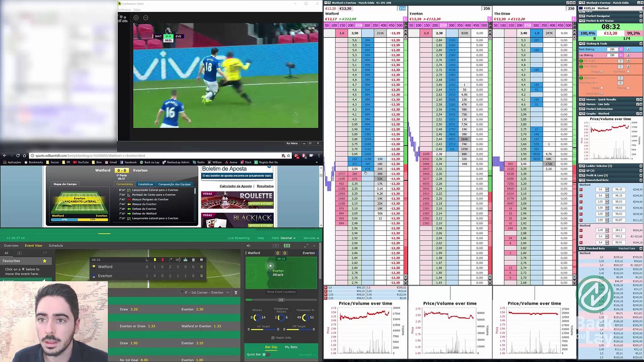Open the Services dropdown in bet365
The height and width of the screenshot is (362, 644).
[311, 238]
